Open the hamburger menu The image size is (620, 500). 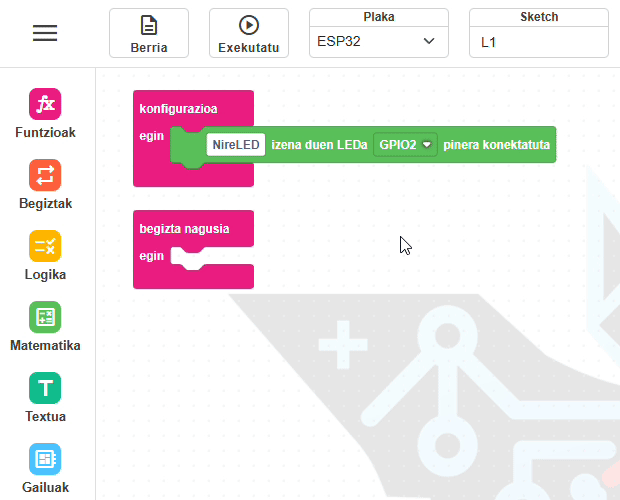(x=45, y=33)
